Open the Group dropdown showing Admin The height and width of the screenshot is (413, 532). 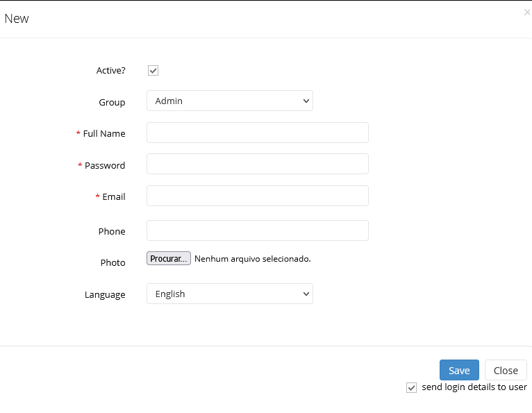coord(229,101)
